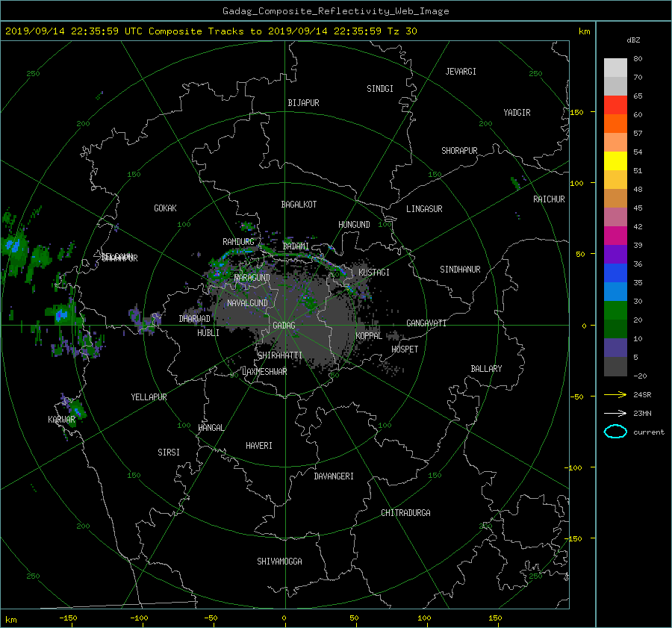This screenshot has height=628, width=672.
Task: Click the KUSTAGI city label
Action: click(x=374, y=273)
